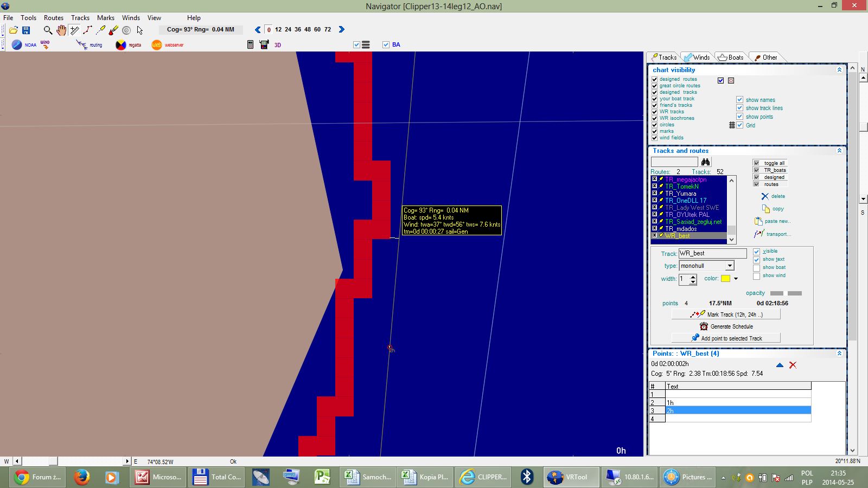The width and height of the screenshot is (868, 488).
Task: Save the navigation file with the floppy icon
Action: (x=25, y=30)
